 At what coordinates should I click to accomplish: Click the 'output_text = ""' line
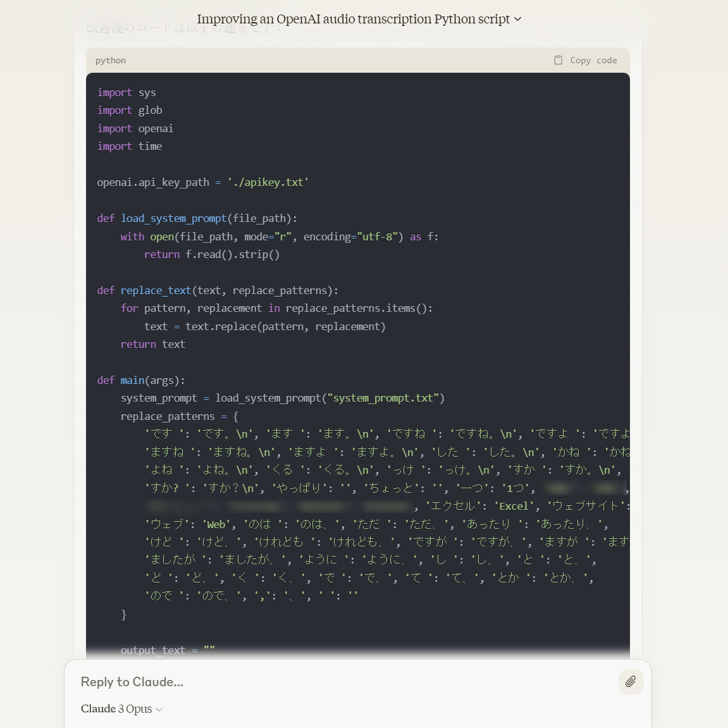pyautogui.click(x=168, y=650)
